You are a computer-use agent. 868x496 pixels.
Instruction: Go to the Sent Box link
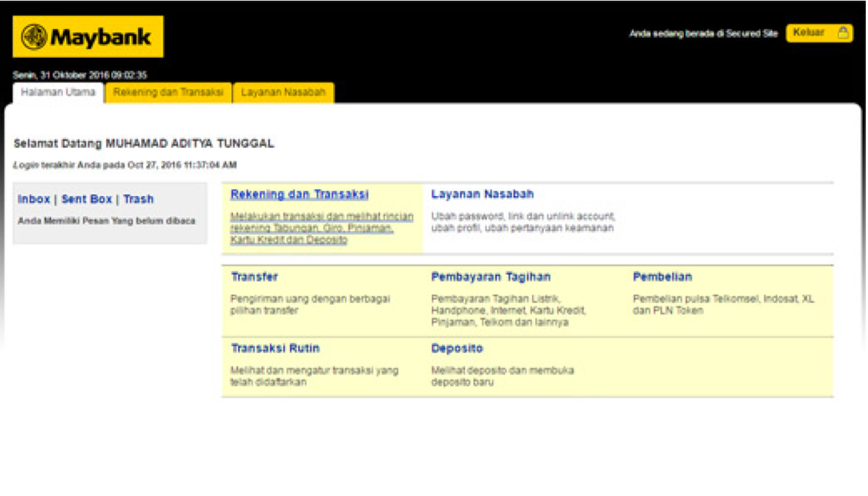pyautogui.click(x=87, y=199)
